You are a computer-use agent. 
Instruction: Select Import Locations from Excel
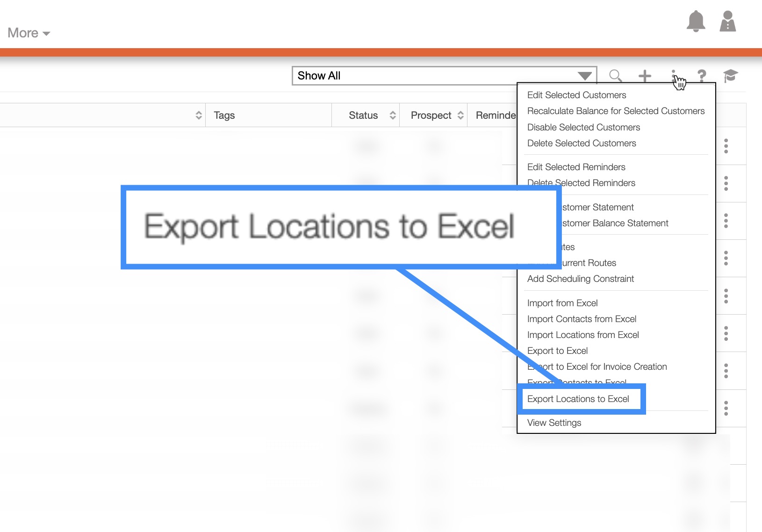[583, 335]
